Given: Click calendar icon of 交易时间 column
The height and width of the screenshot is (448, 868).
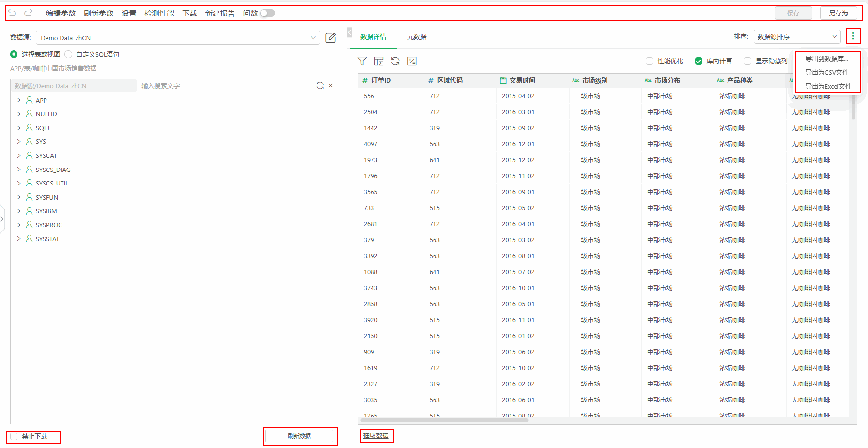Looking at the screenshot, I should [503, 80].
